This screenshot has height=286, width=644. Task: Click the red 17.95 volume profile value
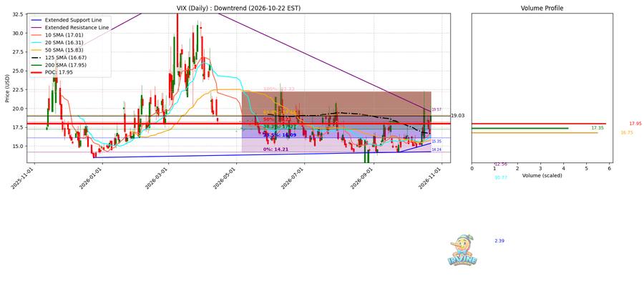pos(635,124)
